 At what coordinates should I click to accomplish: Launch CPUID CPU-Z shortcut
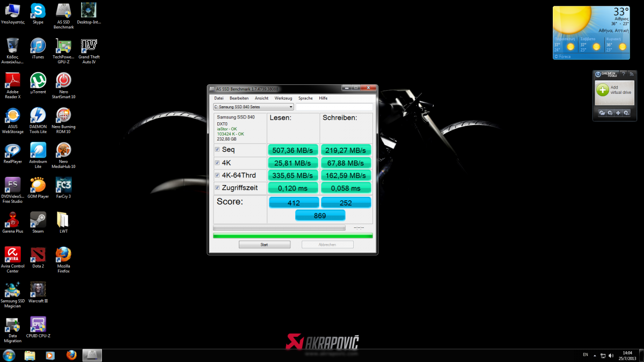click(38, 327)
